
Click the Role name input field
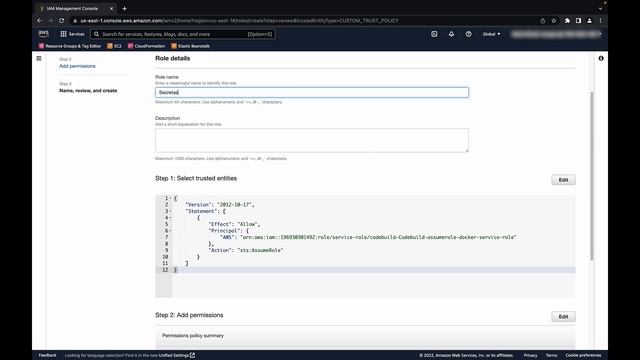click(x=312, y=92)
